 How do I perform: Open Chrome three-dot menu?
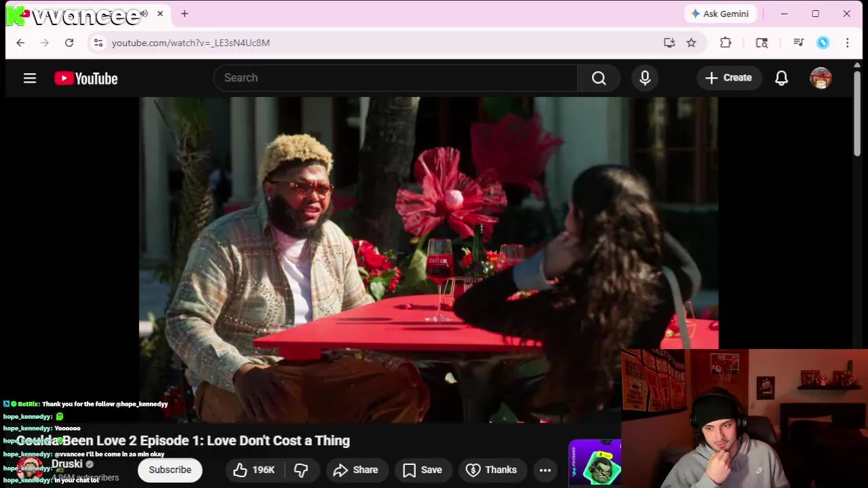pyautogui.click(x=847, y=43)
